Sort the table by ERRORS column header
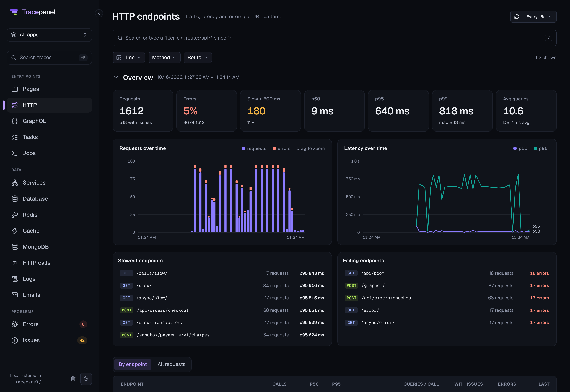 [507, 384]
